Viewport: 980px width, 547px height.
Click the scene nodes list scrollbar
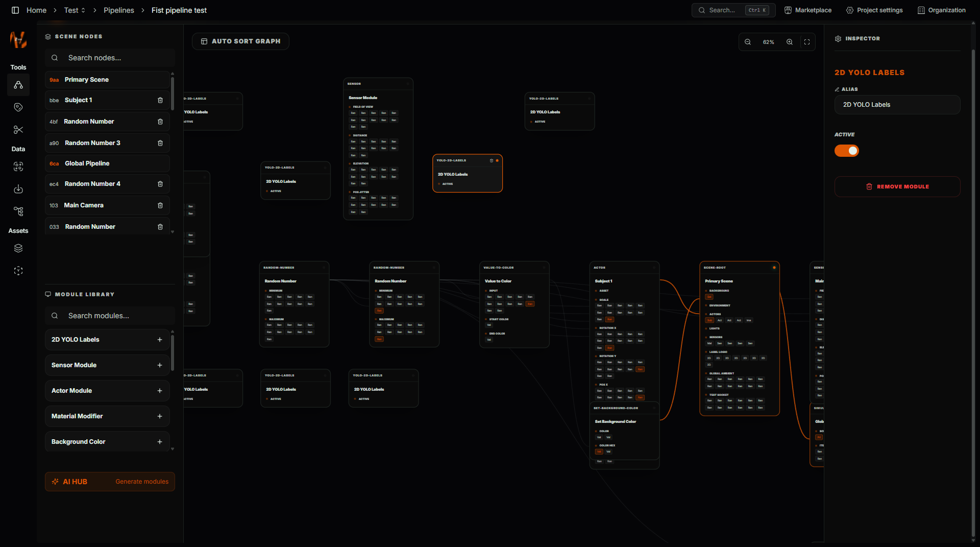[173, 93]
